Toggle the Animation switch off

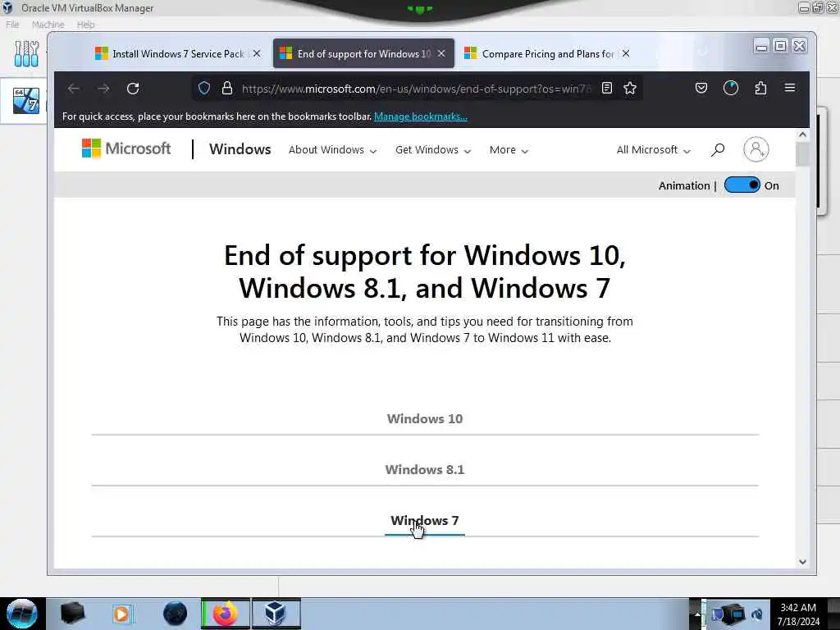[x=742, y=185]
